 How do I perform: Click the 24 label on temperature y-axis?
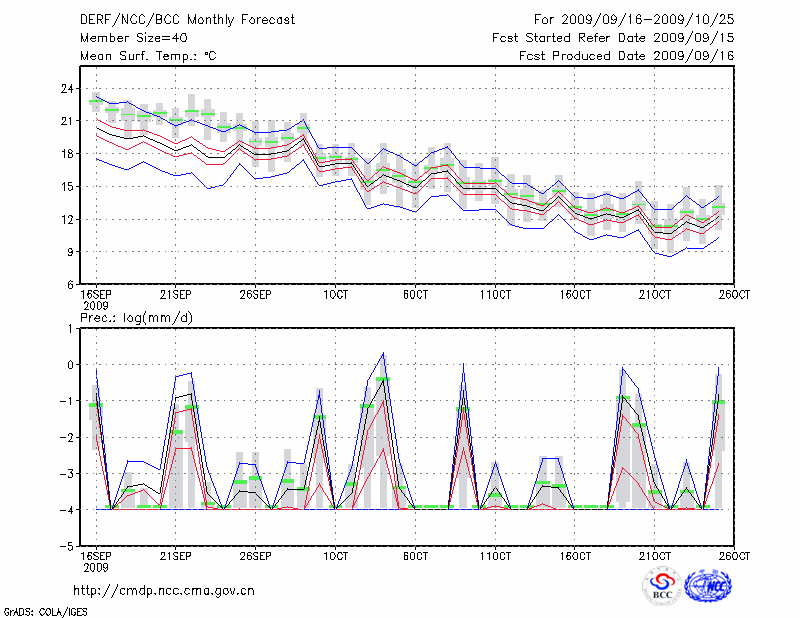[67, 89]
